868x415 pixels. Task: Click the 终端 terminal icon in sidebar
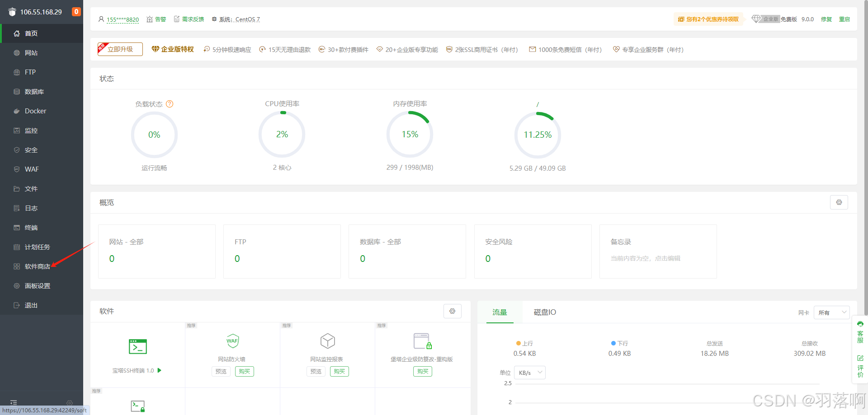pyautogui.click(x=17, y=228)
